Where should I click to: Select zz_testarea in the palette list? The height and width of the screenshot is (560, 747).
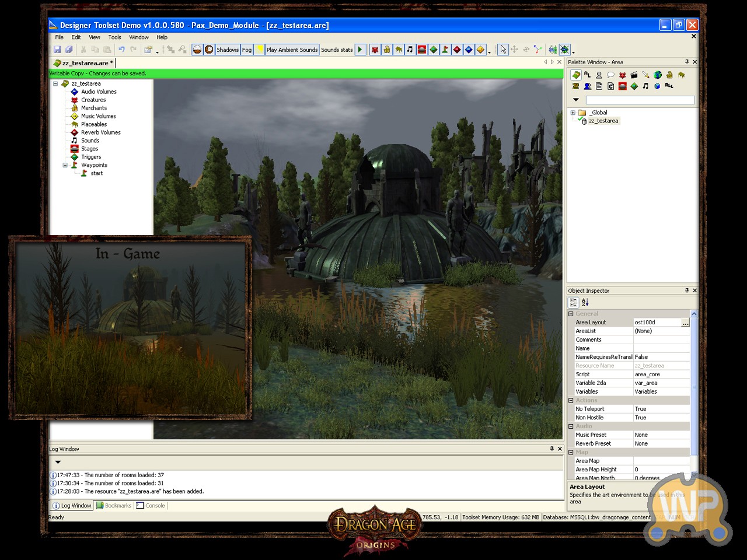(x=603, y=121)
